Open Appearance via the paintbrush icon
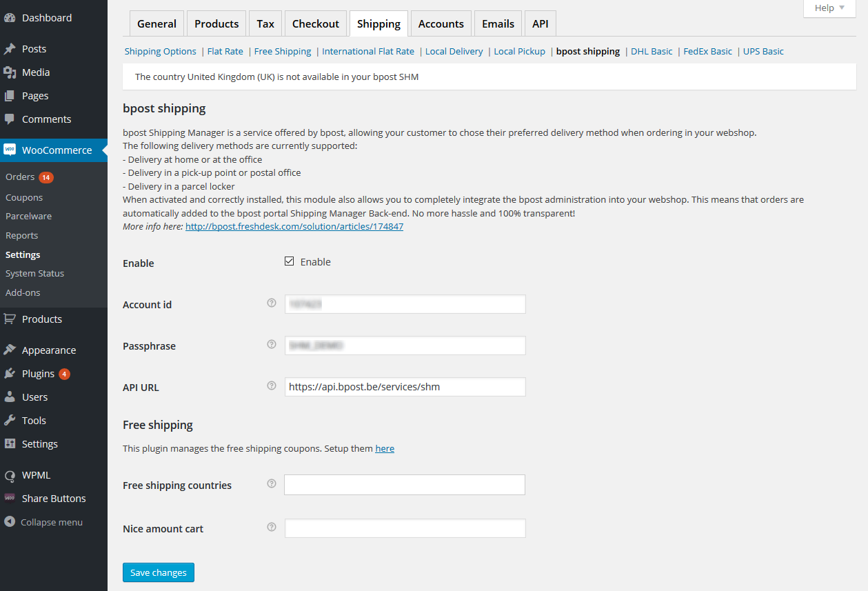Viewport: 868px width, 591px height. click(x=10, y=350)
